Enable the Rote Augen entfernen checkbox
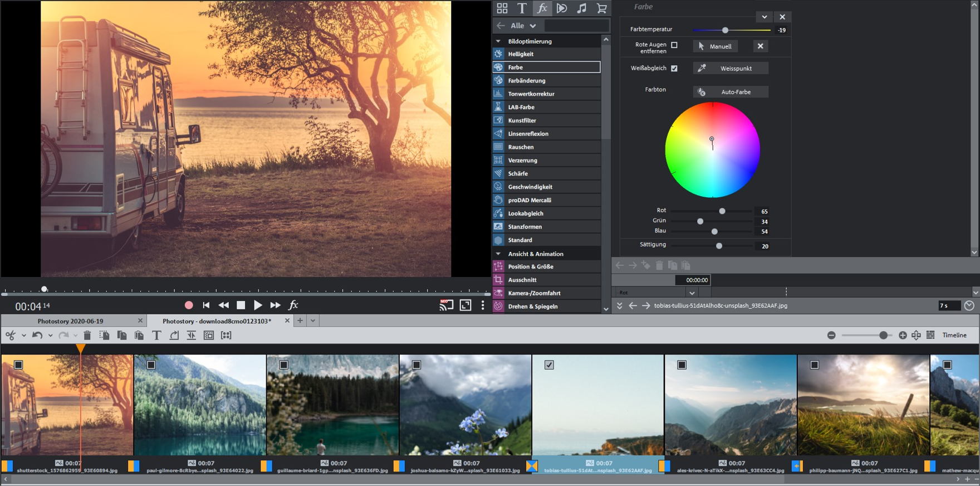Viewport: 980px width, 486px height. pos(674,45)
